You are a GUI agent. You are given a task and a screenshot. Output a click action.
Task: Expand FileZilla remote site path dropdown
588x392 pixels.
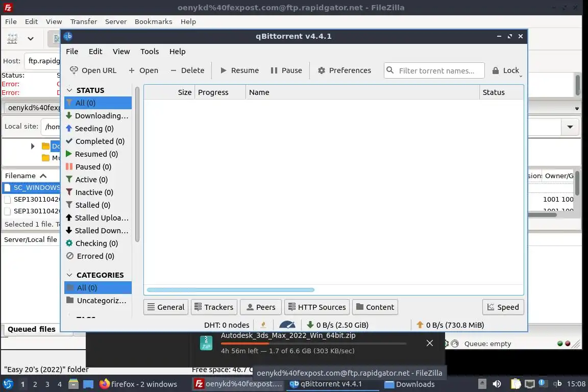point(570,127)
